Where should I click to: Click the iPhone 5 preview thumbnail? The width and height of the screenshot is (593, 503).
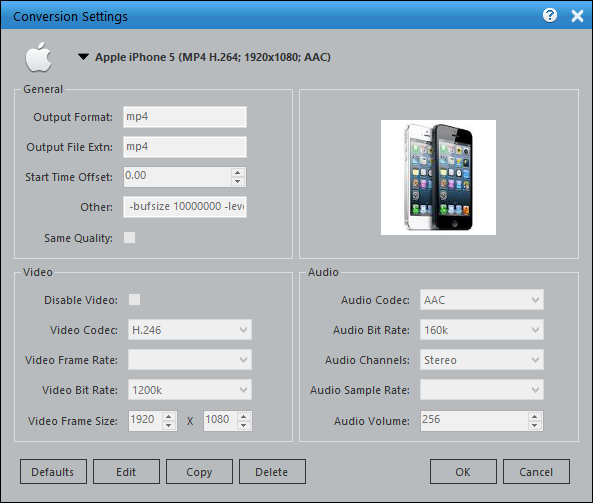click(438, 177)
